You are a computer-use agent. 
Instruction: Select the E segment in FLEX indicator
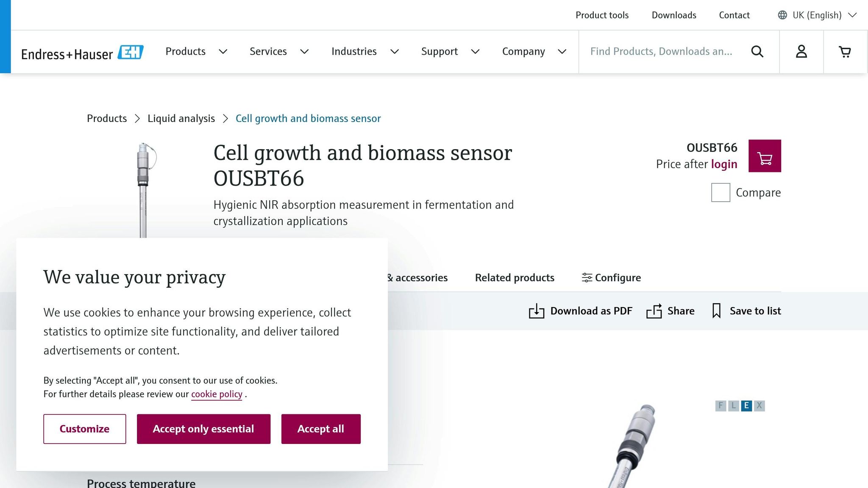click(x=746, y=406)
